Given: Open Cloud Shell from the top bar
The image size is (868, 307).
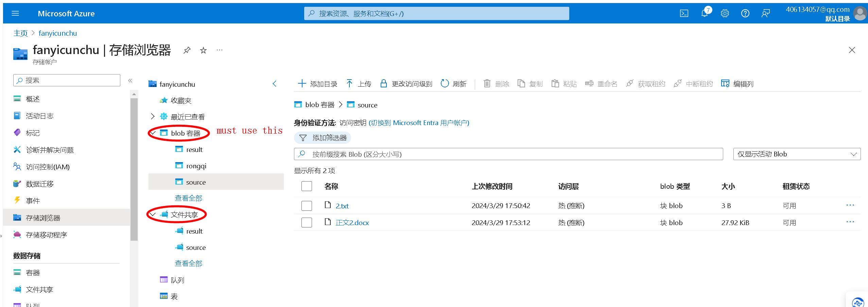Looking at the screenshot, I should 684,14.
